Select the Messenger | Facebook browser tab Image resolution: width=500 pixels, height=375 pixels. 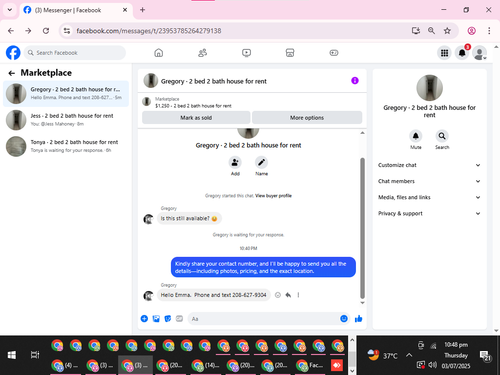pyautogui.click(x=76, y=10)
